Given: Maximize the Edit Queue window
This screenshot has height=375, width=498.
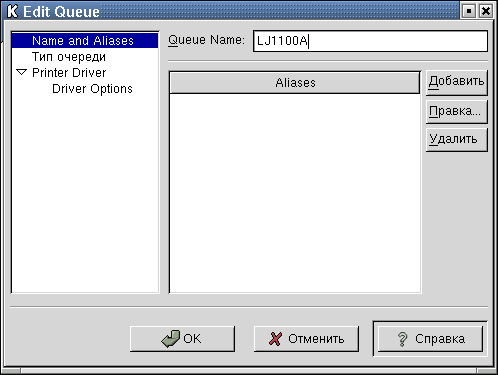Looking at the screenshot, I should (x=469, y=11).
